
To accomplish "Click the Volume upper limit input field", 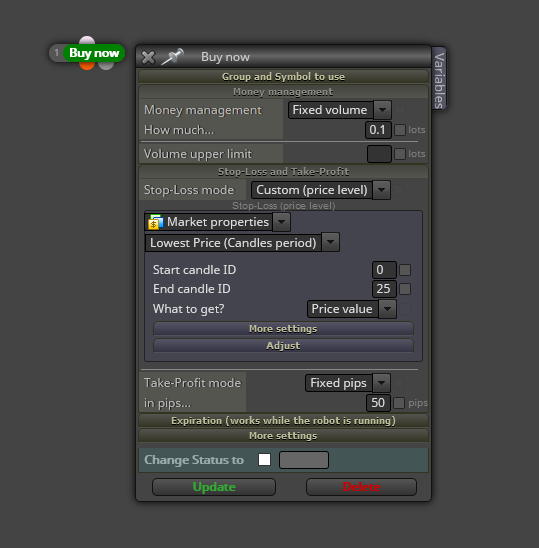I will tap(379, 154).
